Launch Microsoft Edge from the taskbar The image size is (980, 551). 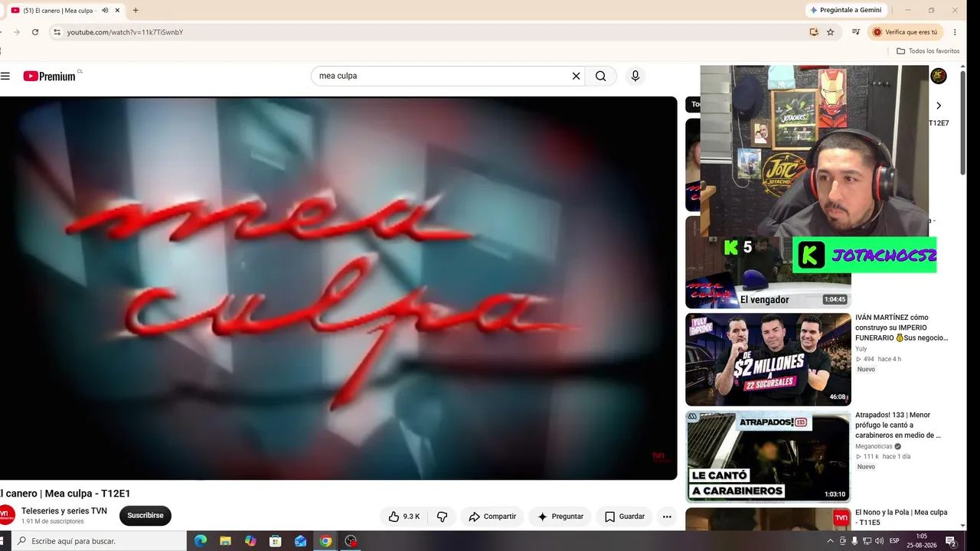pos(201,541)
